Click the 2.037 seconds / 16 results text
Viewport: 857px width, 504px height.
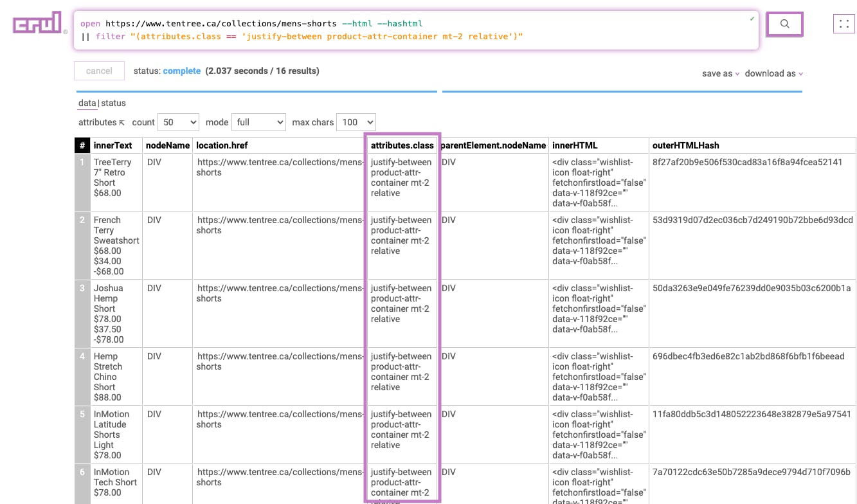(262, 71)
